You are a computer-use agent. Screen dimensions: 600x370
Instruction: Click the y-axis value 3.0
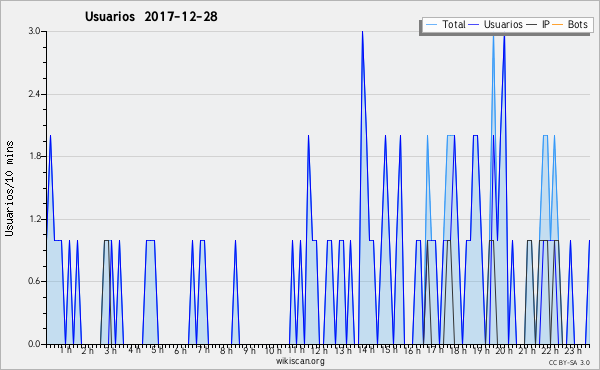pos(34,31)
